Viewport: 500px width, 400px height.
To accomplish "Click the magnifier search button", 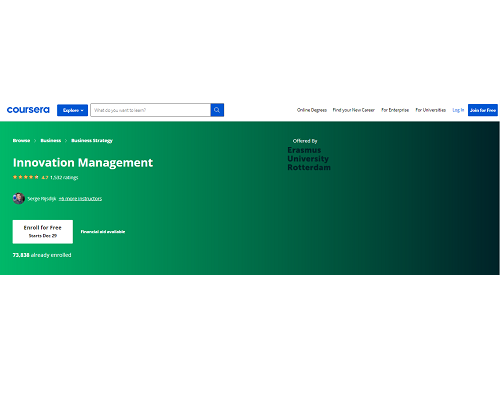I will pyautogui.click(x=217, y=110).
